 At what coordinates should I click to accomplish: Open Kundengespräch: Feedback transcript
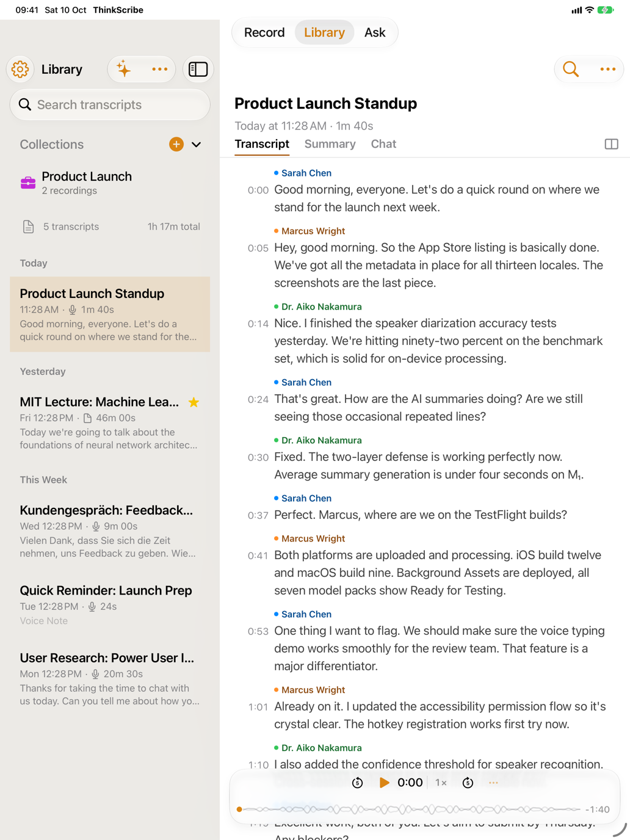click(x=110, y=531)
